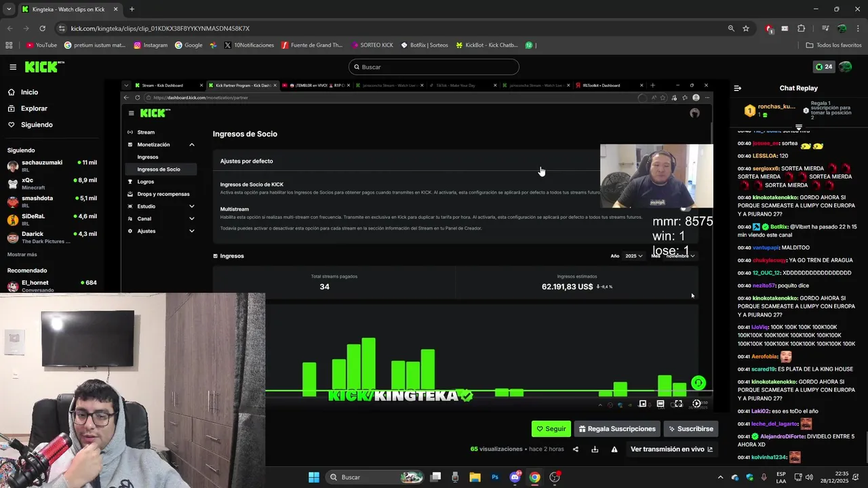
Task: Open the sachauzumaki followed channel
Action: click(52, 166)
